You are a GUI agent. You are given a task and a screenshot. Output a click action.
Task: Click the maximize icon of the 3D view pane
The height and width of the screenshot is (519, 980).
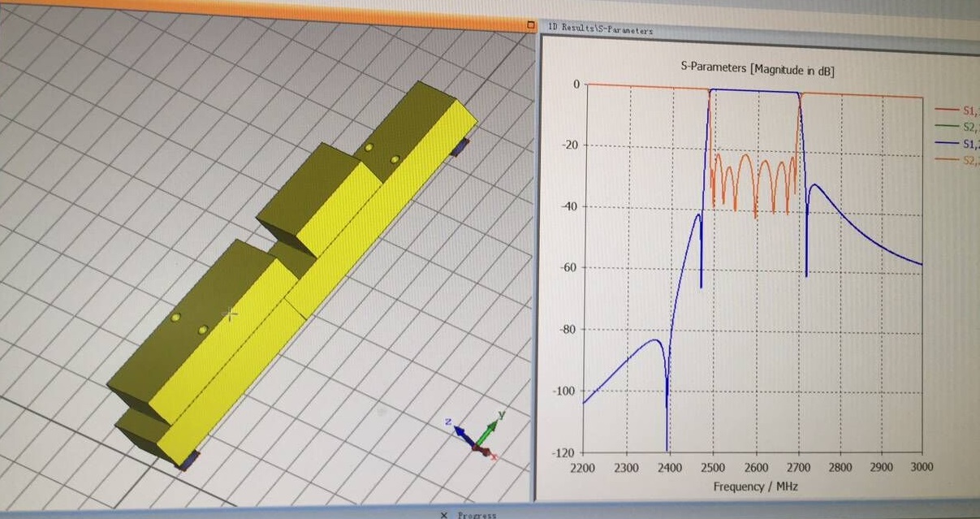(531, 25)
